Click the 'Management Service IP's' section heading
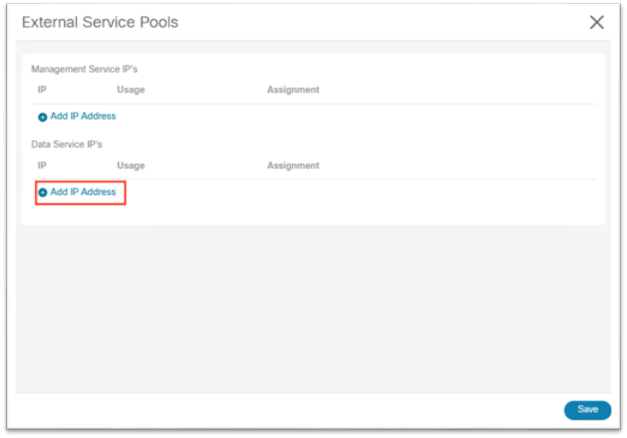The width and height of the screenshot is (627, 438). click(x=84, y=69)
